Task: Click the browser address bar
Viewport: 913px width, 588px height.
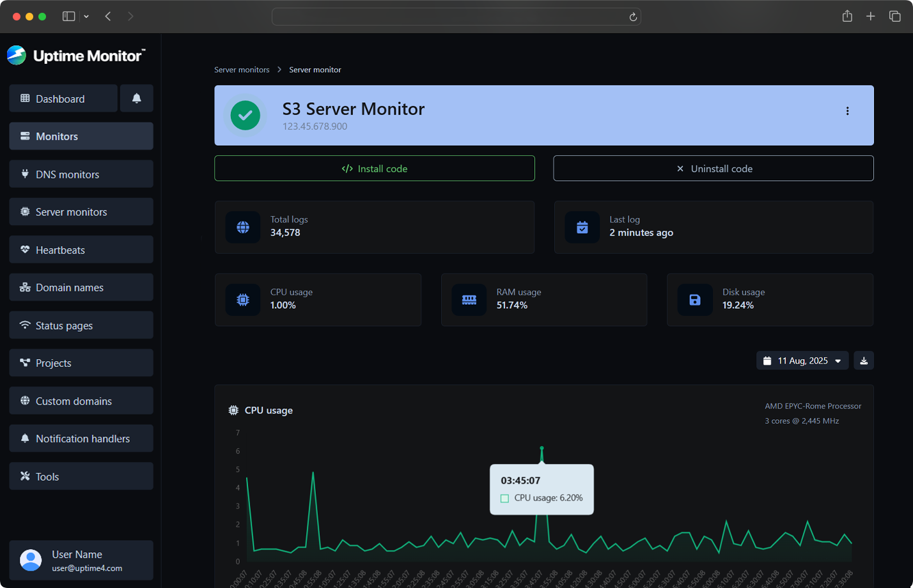Action: (456, 17)
